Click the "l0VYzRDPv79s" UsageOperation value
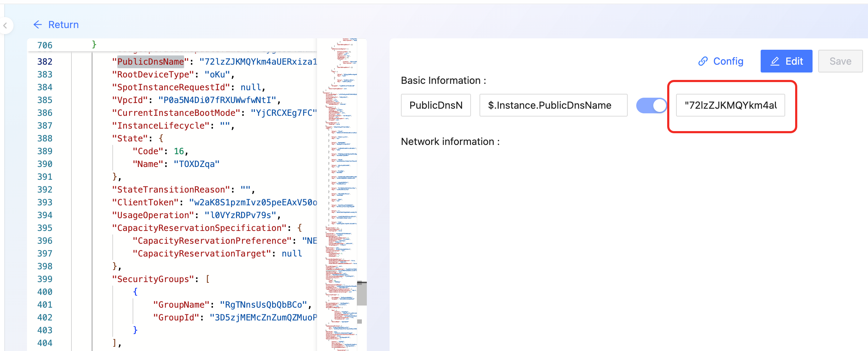Image resolution: width=868 pixels, height=351 pixels. [240, 215]
